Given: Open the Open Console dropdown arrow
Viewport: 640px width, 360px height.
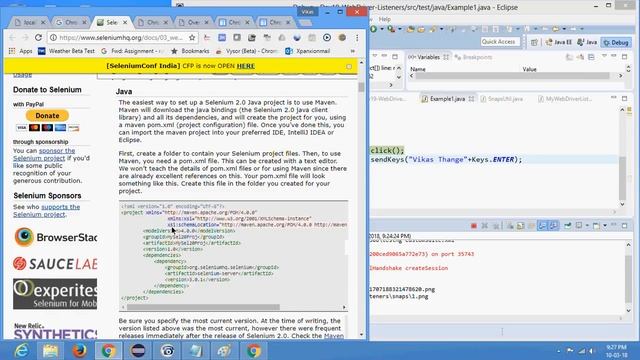Looking at the screenshot, I should [x=605, y=225].
